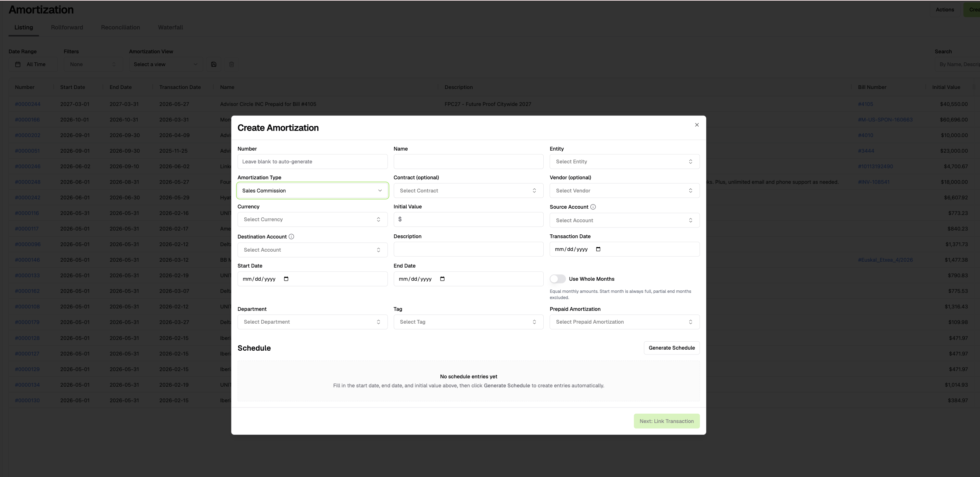The width and height of the screenshot is (980, 477).
Task: Click the save view icon
Action: (x=214, y=64)
